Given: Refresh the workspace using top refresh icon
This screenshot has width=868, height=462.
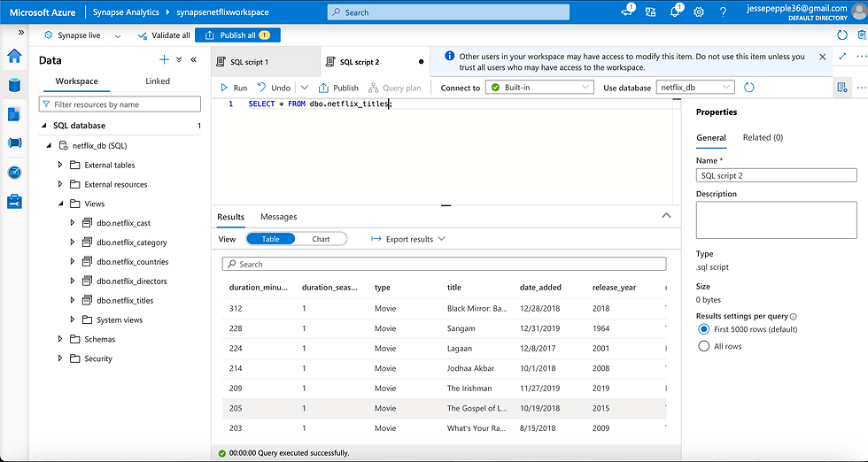Looking at the screenshot, I should [x=842, y=35].
